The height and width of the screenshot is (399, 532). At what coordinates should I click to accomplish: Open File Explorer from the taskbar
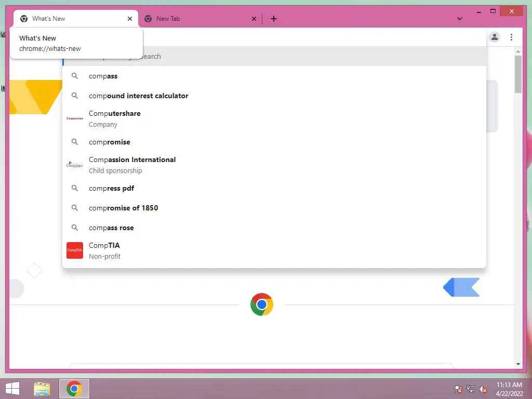(x=42, y=389)
